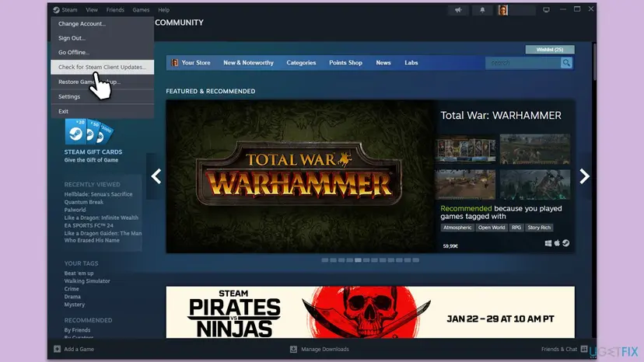Select Go Offline menu entry
Viewport: 644px width, 362px height.
point(102,53)
